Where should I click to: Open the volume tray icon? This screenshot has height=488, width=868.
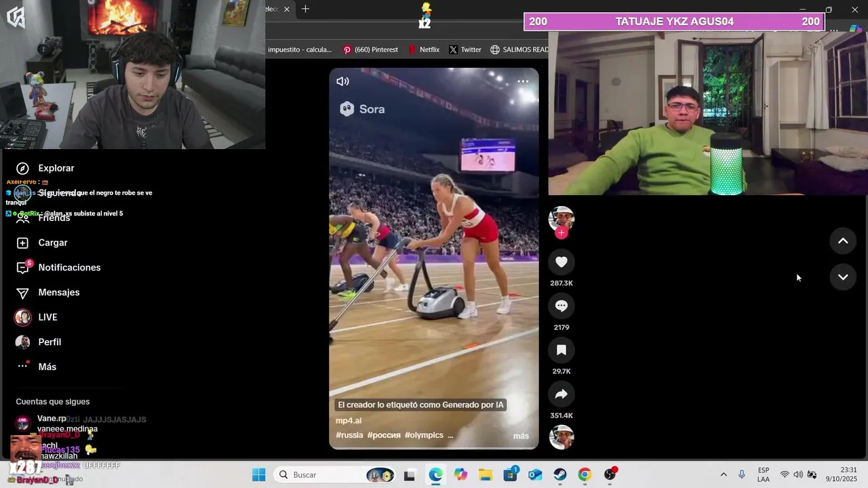pyautogui.click(x=798, y=474)
